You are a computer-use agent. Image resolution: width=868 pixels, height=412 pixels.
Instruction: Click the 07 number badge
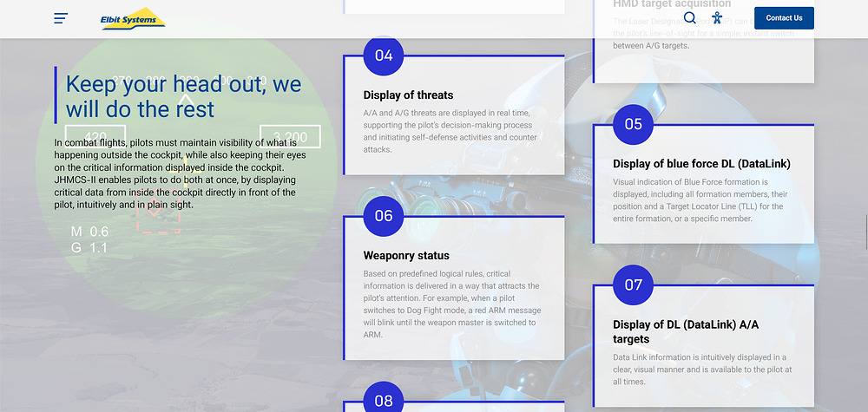[634, 284]
